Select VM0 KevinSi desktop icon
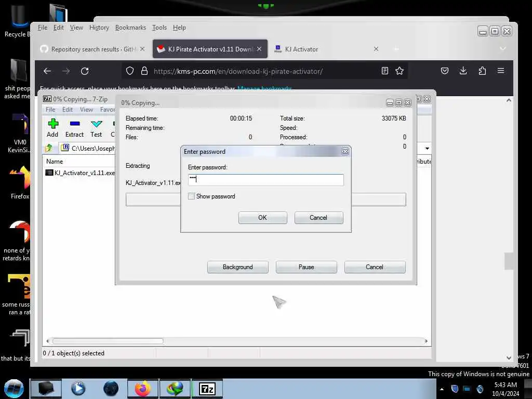Viewport: 532px width, 399px height. coord(20,134)
